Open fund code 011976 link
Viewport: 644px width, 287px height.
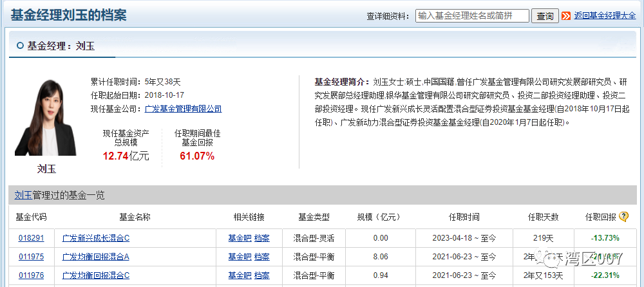pyautogui.click(x=31, y=275)
